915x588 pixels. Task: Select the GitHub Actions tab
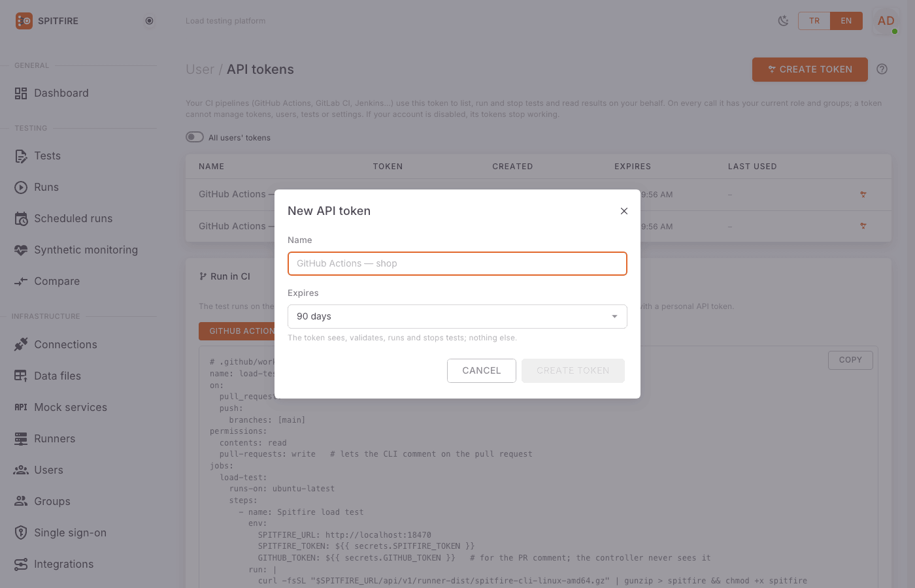tap(237, 331)
